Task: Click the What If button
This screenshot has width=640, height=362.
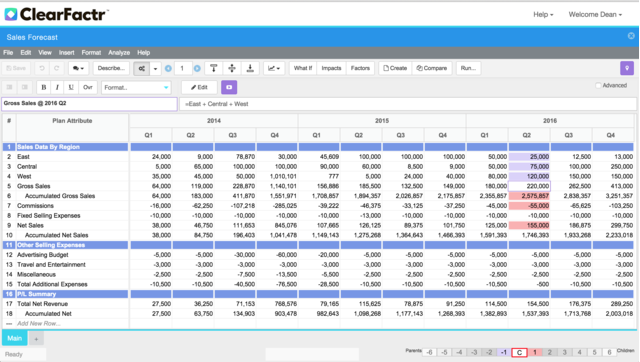Action: click(303, 68)
